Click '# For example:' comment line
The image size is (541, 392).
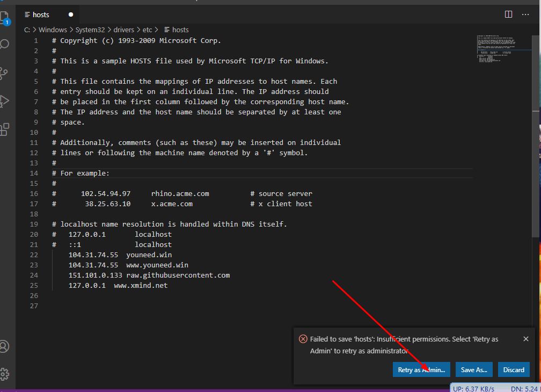(x=81, y=173)
